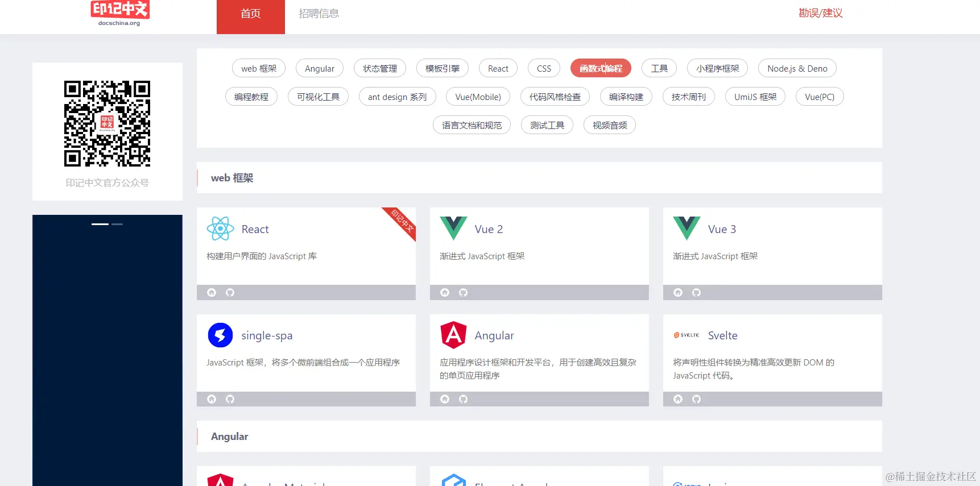Select the Vue(PC) category tag
This screenshot has width=980, height=486.
tap(820, 97)
